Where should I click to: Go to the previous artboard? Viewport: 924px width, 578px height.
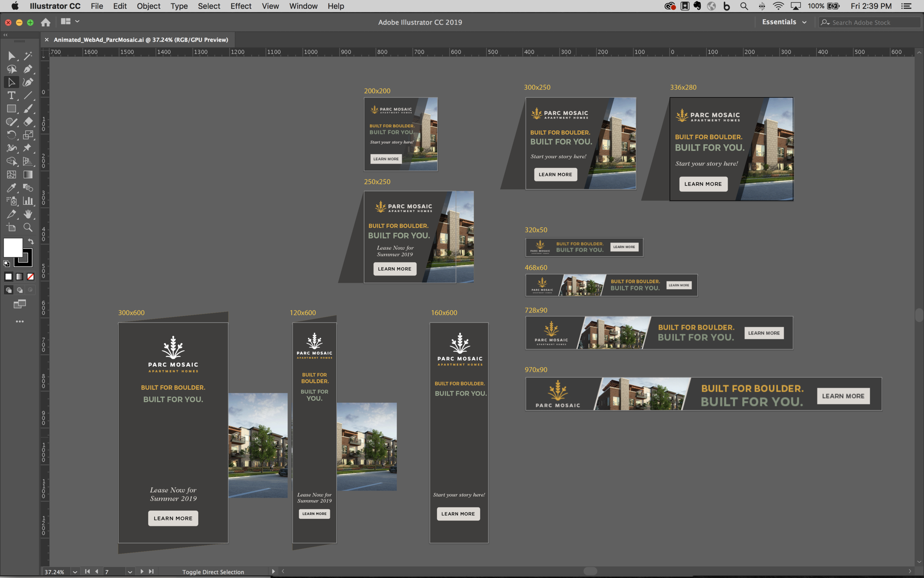tap(96, 571)
